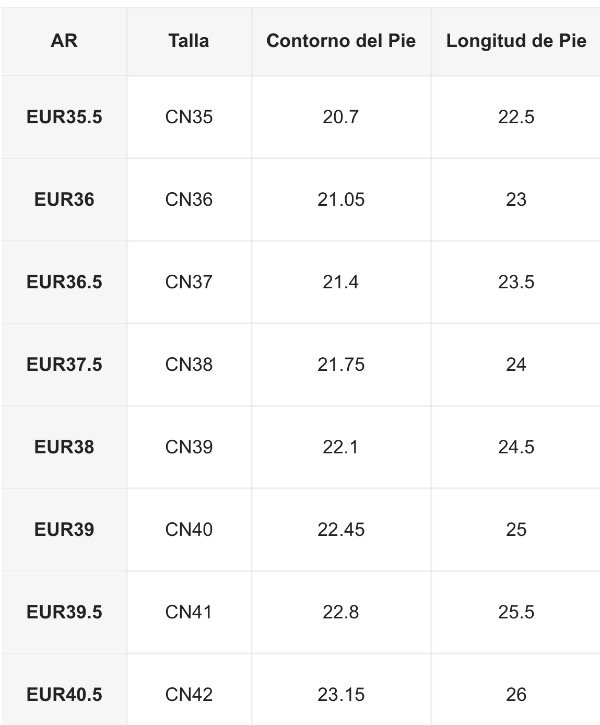The width and height of the screenshot is (600, 725).
Task: Click the AR column header
Action: (x=64, y=41)
